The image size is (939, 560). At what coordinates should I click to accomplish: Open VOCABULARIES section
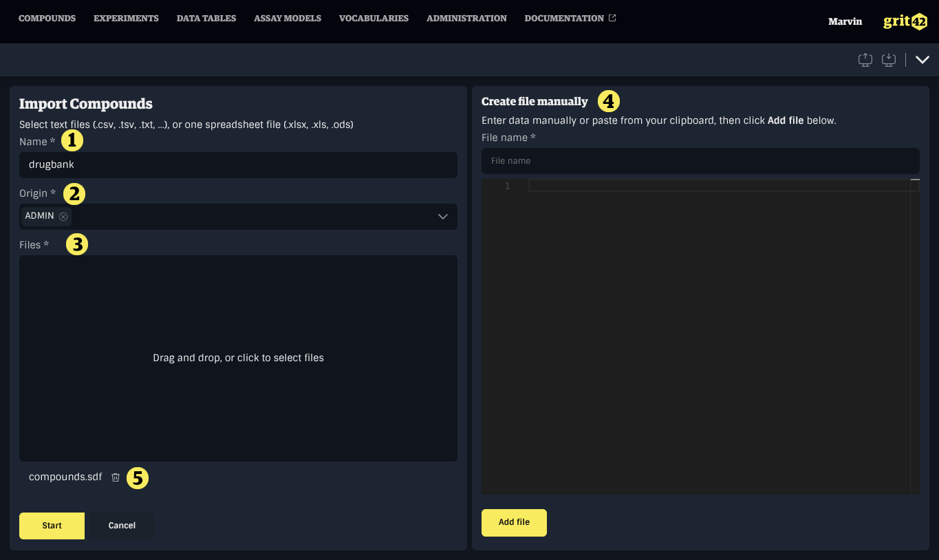[374, 19]
